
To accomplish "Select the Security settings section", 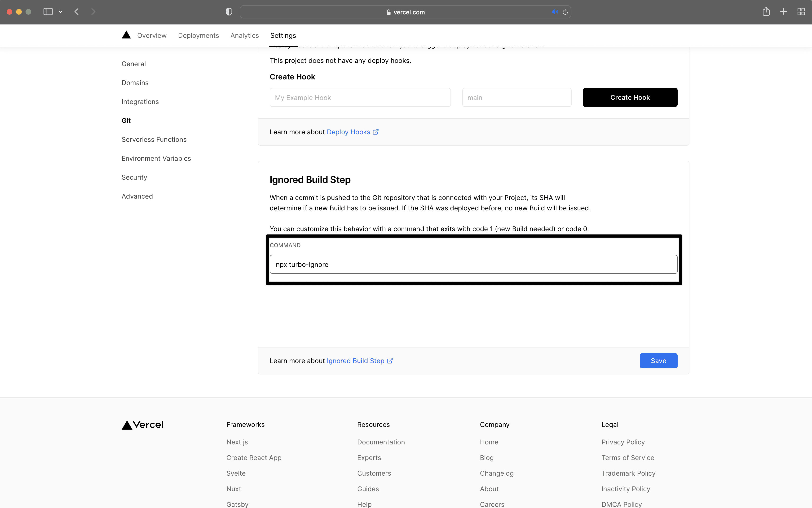I will pos(134,177).
